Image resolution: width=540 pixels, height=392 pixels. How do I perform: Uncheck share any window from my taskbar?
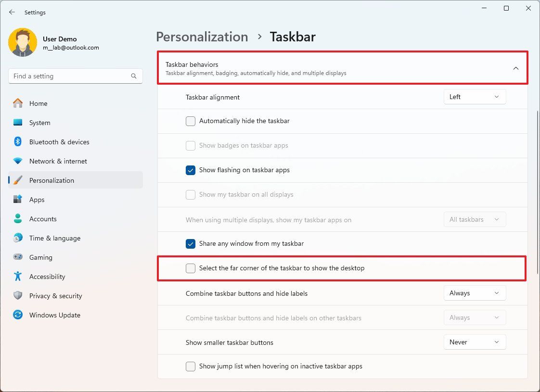(x=190, y=244)
